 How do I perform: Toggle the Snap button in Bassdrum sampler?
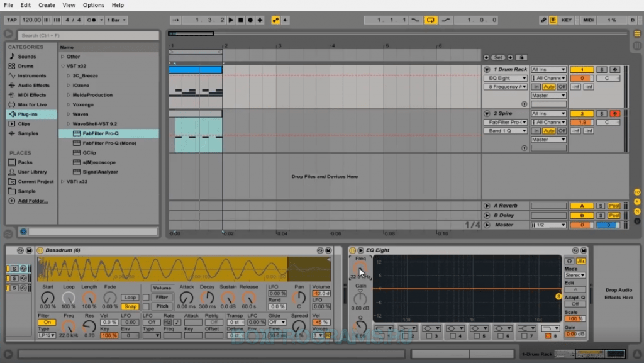(130, 306)
